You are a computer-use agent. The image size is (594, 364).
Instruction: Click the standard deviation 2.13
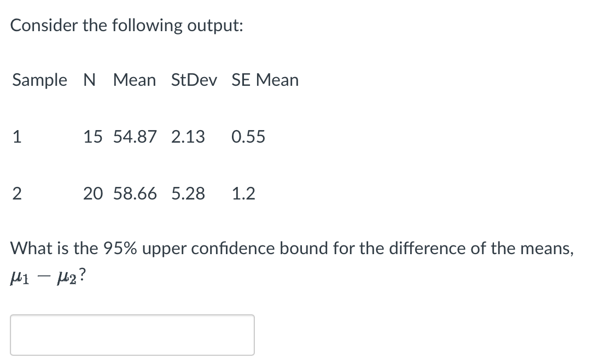point(188,137)
